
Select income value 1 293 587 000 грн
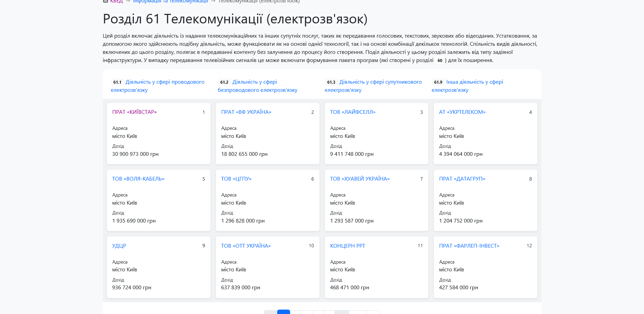[x=352, y=221]
